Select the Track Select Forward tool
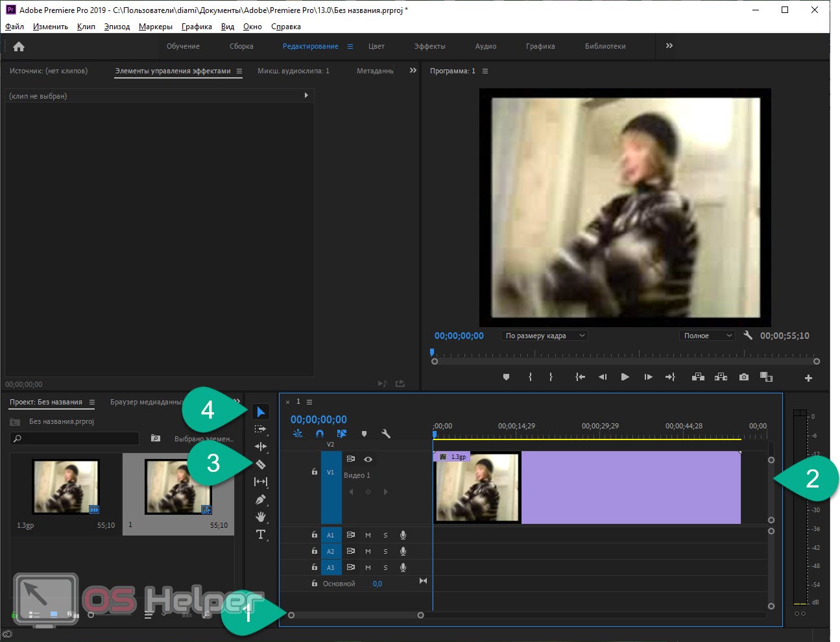Viewport: 840px width, 642px height. tap(261, 429)
